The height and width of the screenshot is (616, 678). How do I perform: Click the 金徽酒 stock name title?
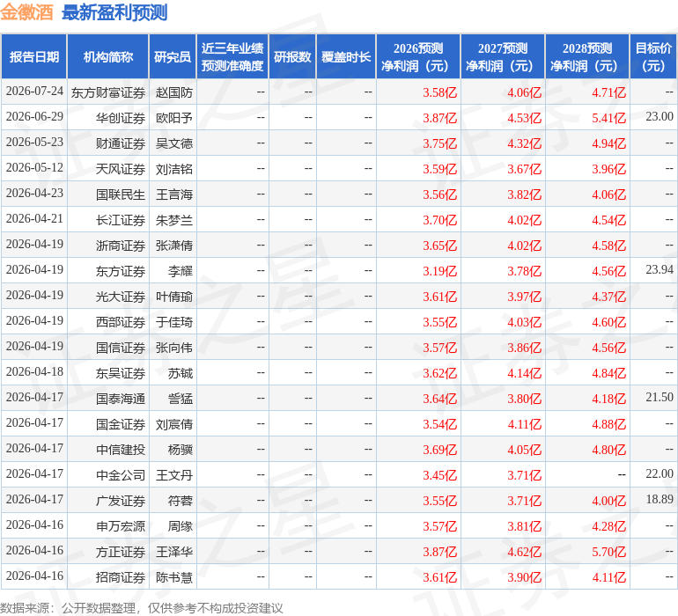(26, 12)
